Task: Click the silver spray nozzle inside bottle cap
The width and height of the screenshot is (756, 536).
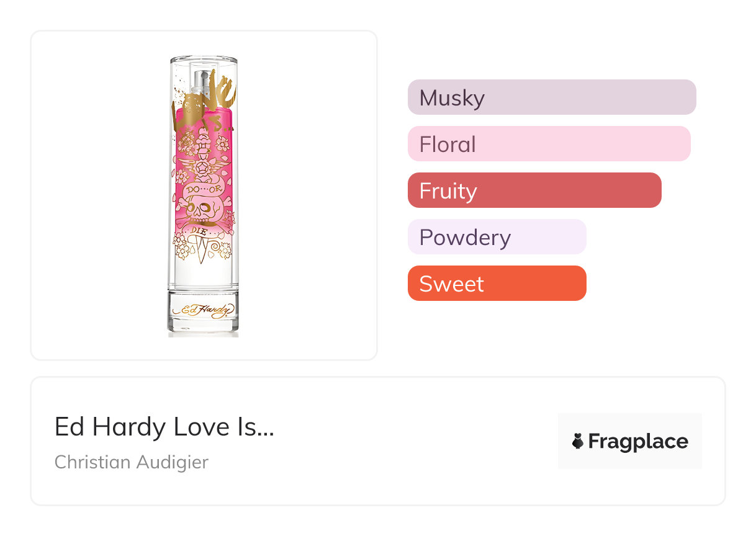Action: tap(202, 79)
